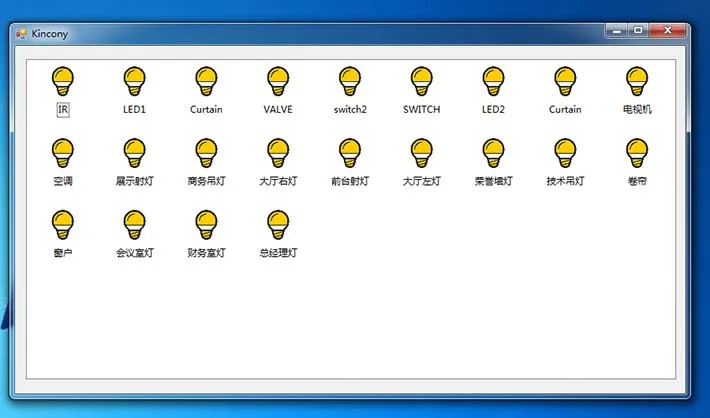
Task: Select the 前台射灯 bulb icon
Action: point(350,153)
